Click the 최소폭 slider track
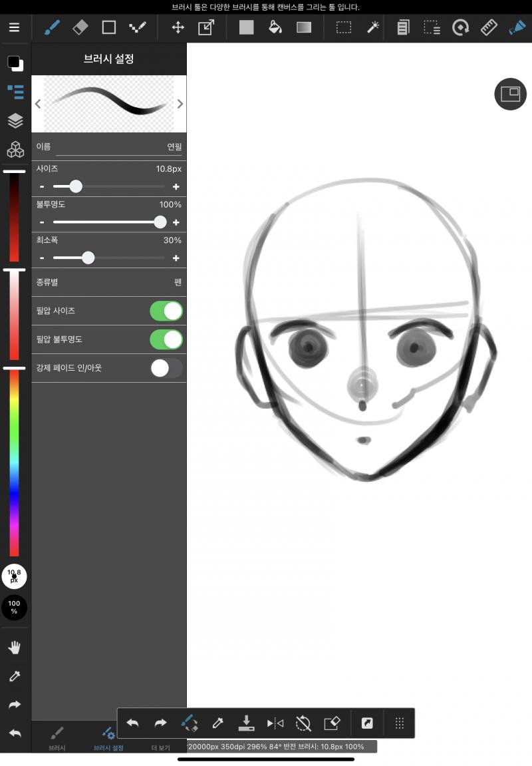Image resolution: width=532 pixels, height=766 pixels. click(109, 258)
